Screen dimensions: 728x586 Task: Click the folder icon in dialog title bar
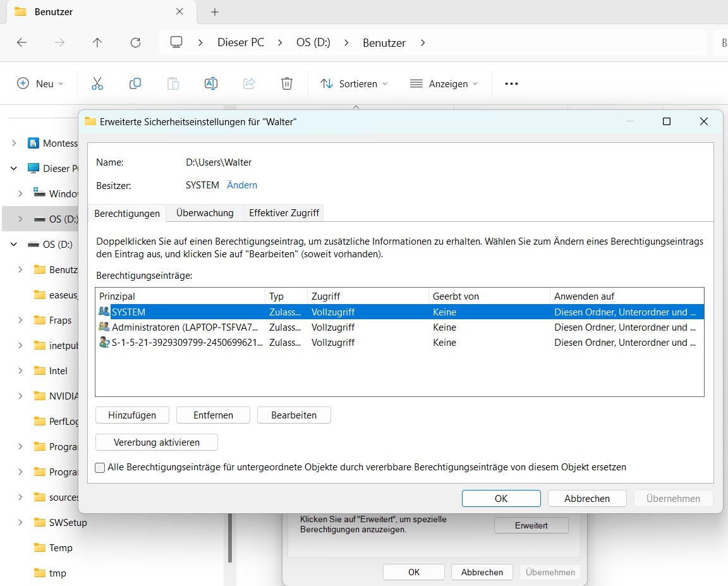[x=90, y=121]
